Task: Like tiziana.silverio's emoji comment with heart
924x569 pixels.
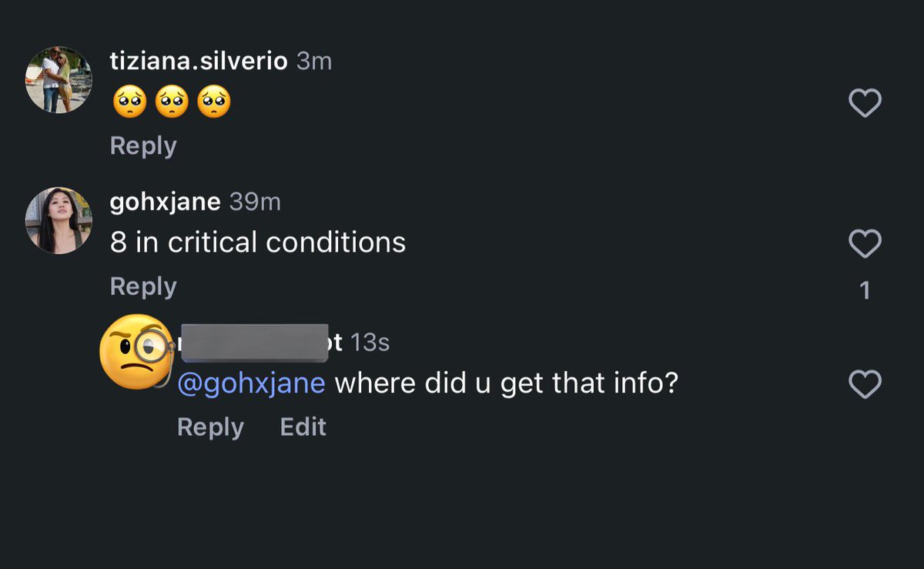Action: [x=865, y=103]
